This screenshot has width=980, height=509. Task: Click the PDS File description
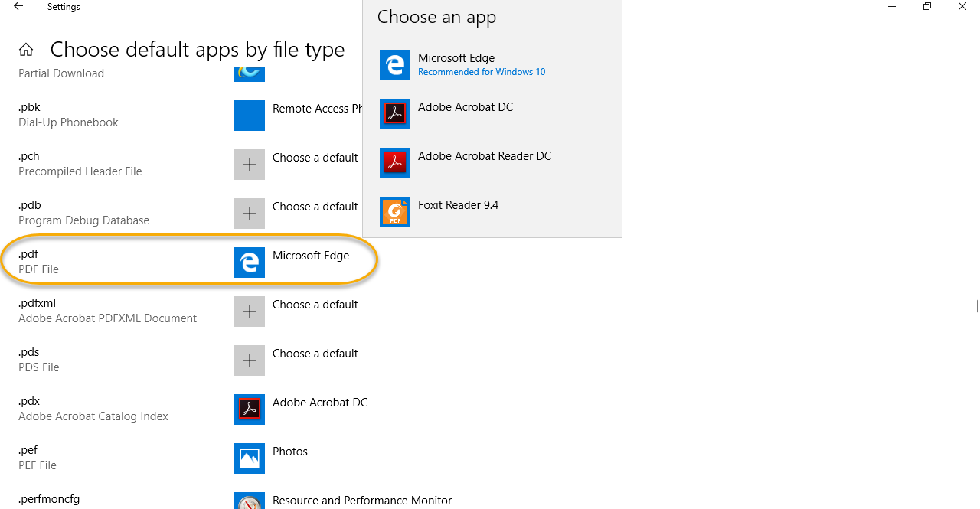pyautogui.click(x=39, y=367)
